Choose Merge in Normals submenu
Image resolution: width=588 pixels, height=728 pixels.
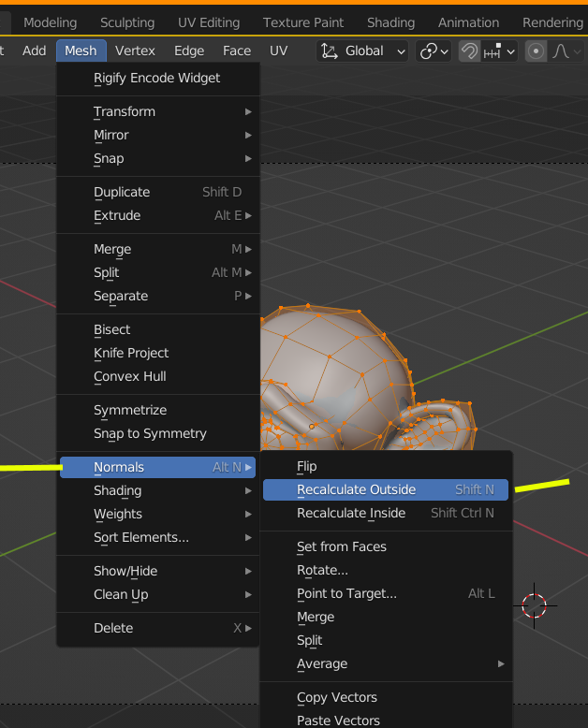[x=386, y=617]
